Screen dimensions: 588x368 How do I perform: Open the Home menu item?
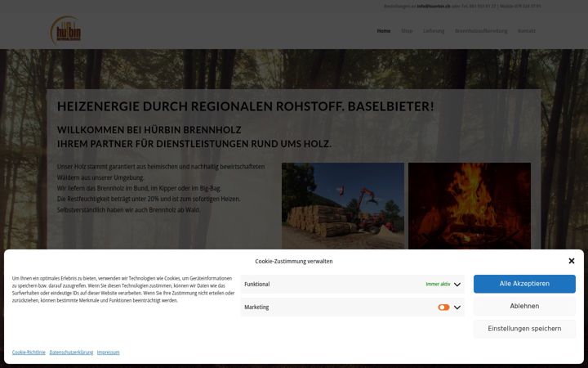click(x=384, y=31)
